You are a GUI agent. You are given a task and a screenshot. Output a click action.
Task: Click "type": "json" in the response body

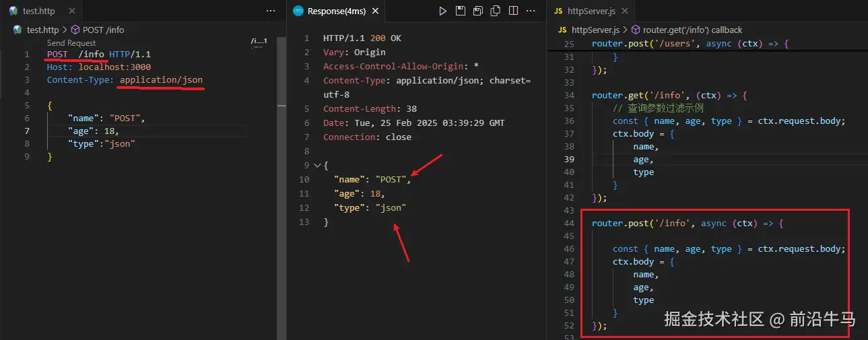[x=370, y=207]
